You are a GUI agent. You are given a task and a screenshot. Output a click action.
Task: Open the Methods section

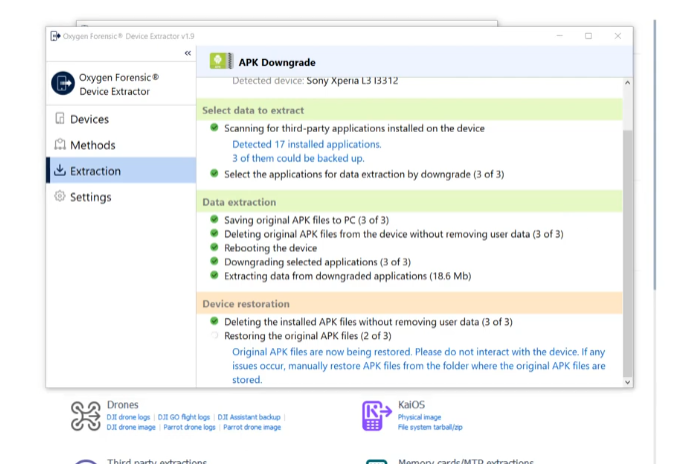pyautogui.click(x=121, y=145)
